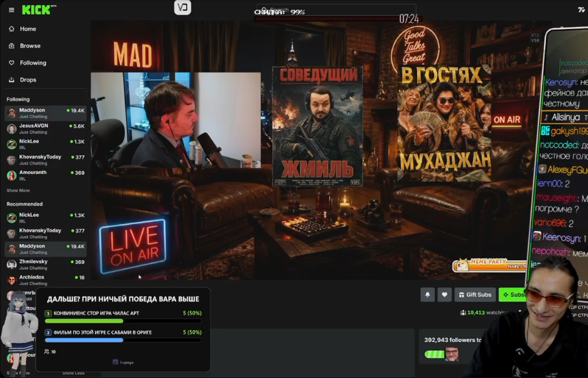Open KhovanskyToday's channel under Recommended

click(x=46, y=233)
